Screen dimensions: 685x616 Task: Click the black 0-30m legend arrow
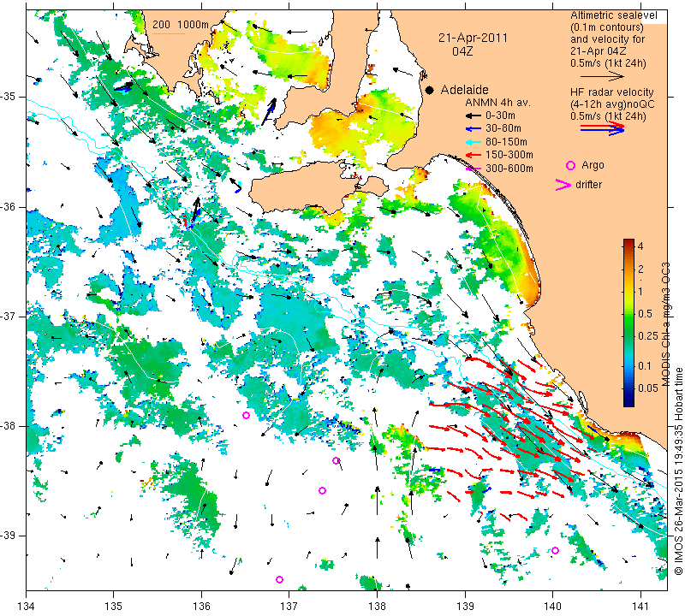[x=473, y=116]
